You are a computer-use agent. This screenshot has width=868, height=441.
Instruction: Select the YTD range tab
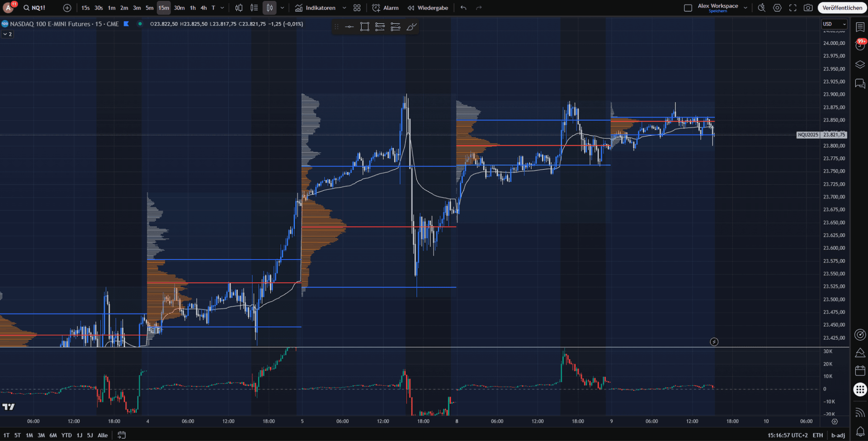66,435
